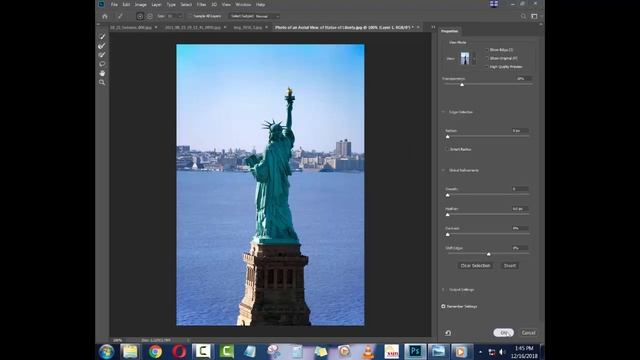Click the Radius slider handle
The image size is (640, 360).
(448, 137)
